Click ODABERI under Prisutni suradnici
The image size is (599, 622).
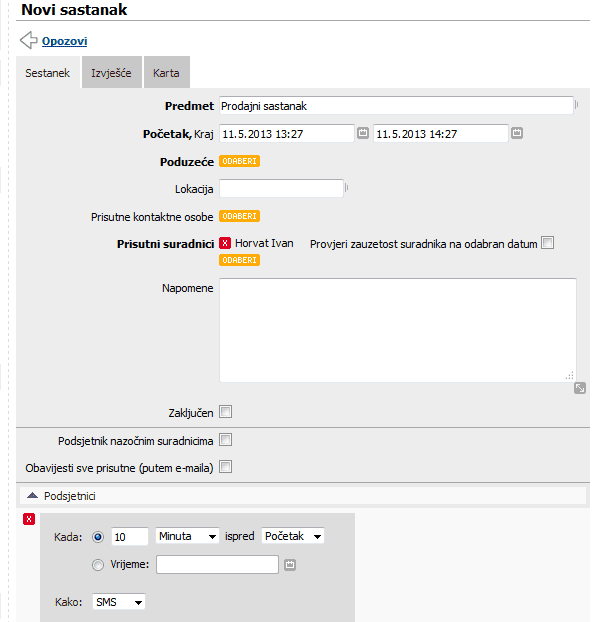pyautogui.click(x=240, y=260)
